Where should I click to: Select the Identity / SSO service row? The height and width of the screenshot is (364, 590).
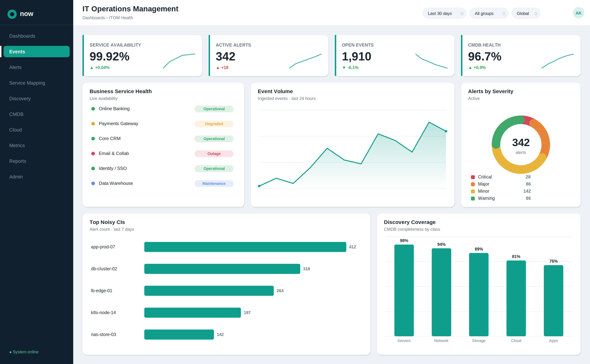coord(162,168)
